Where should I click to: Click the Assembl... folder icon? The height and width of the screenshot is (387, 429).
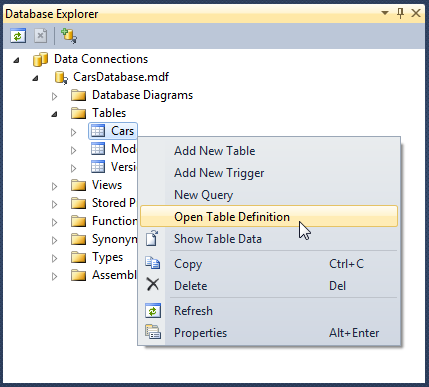pos(79,275)
